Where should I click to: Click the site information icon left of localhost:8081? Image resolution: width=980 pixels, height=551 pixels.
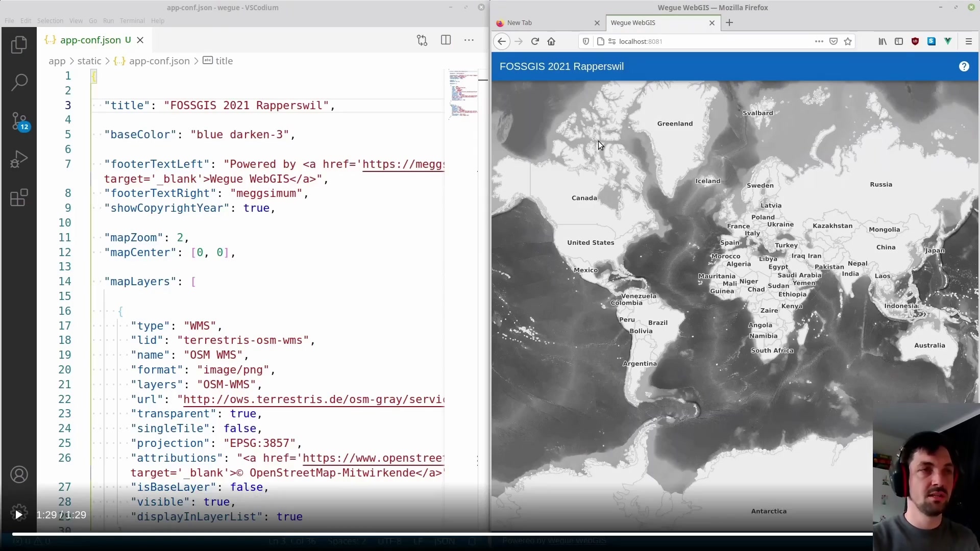(x=600, y=41)
